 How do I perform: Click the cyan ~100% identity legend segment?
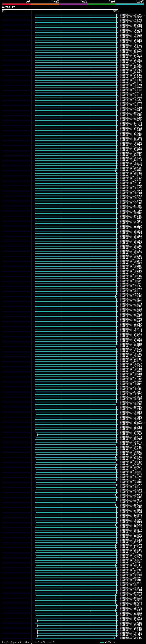coord(130,4)
